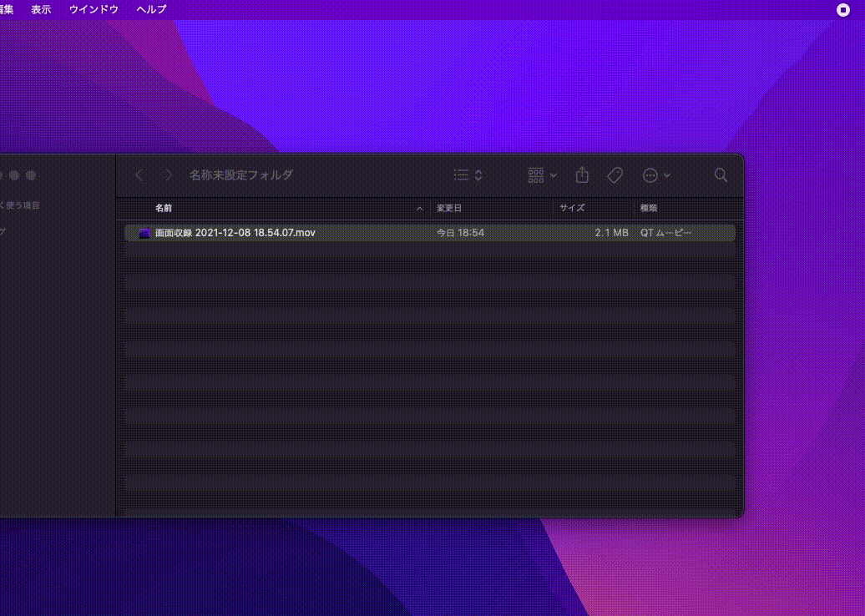Image resolution: width=865 pixels, height=616 pixels.
Task: Open the ellipsis action menu
Action: [x=656, y=175]
